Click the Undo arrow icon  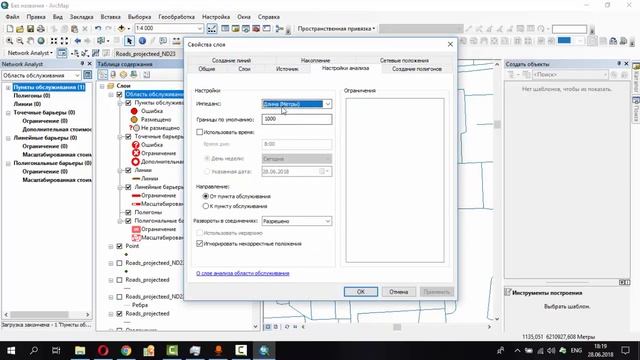[98, 29]
